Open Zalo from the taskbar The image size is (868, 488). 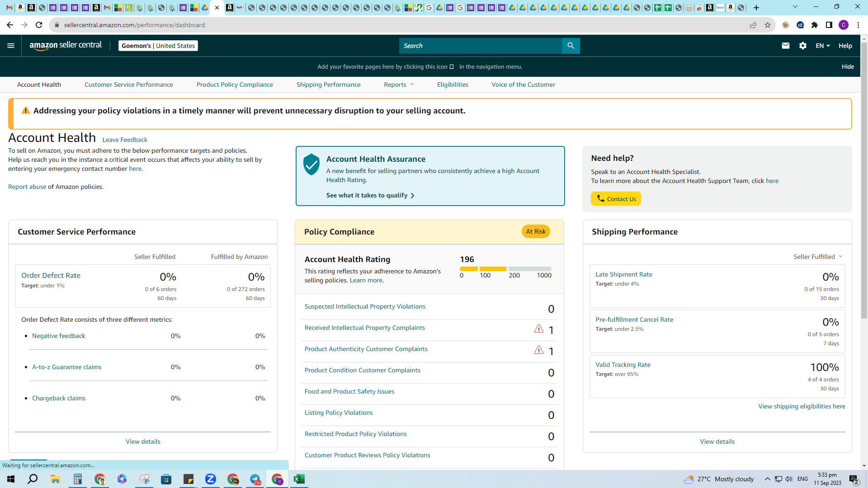click(x=211, y=479)
